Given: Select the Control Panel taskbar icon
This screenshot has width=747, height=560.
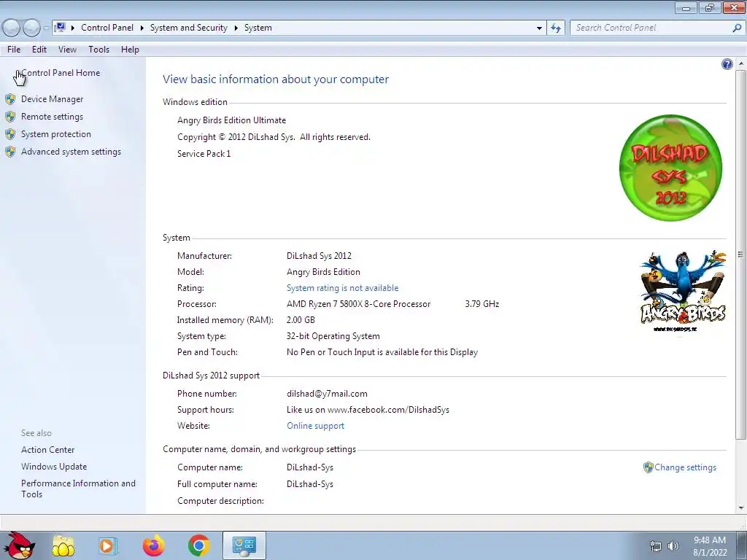Looking at the screenshot, I should pos(244,545).
